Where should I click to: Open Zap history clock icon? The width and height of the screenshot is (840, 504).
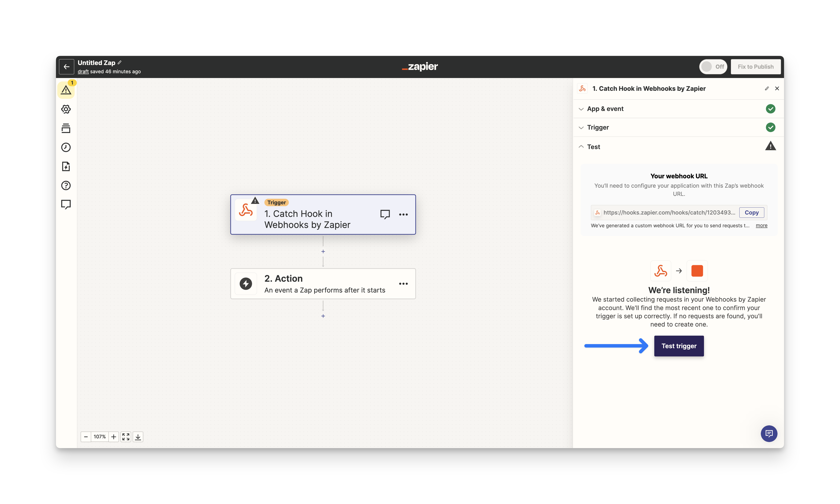66,147
